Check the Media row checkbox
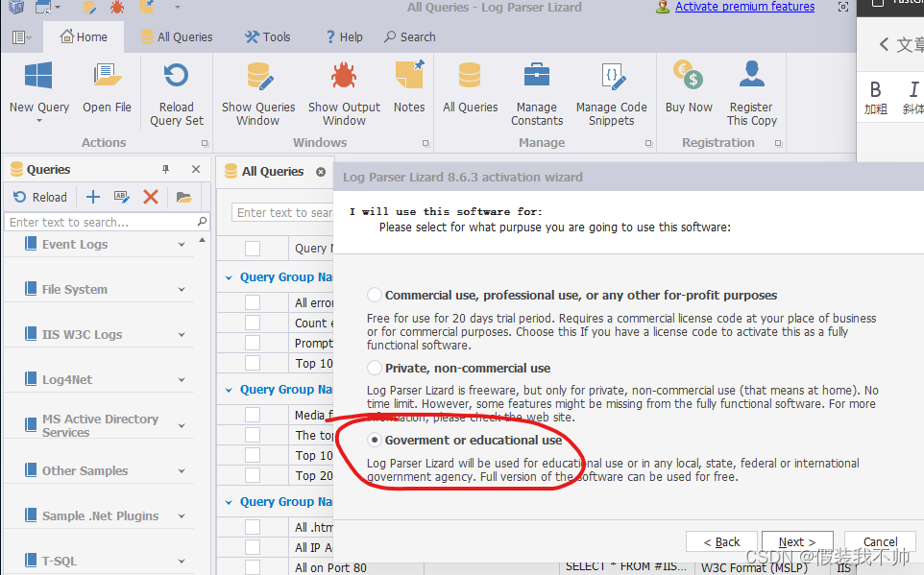Screen dimensions: 924x575 click(253, 416)
